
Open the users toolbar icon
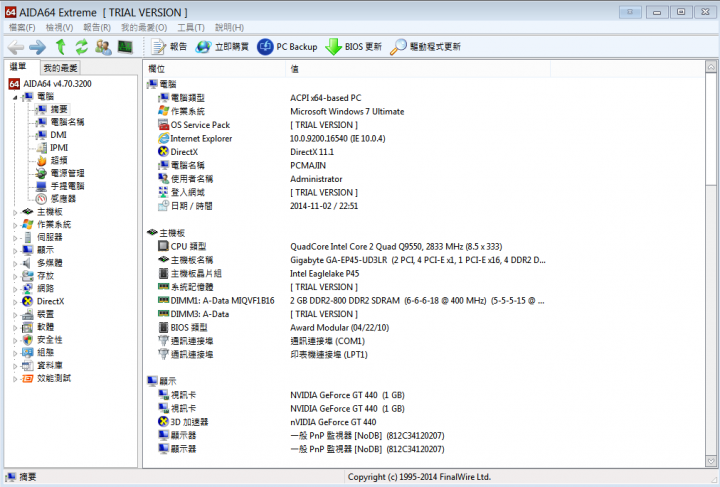[103, 47]
